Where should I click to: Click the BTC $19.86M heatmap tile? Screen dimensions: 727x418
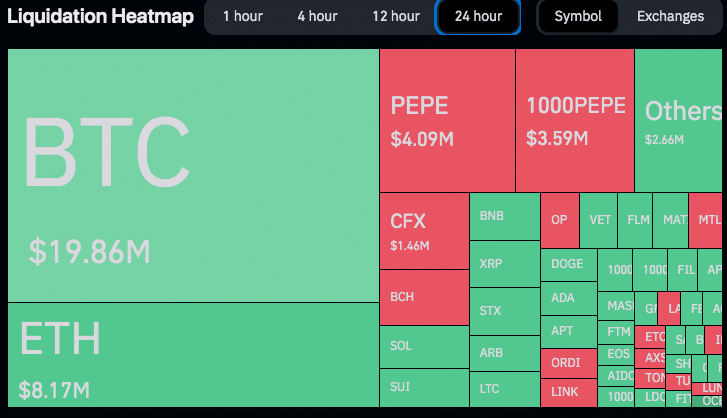coord(193,176)
